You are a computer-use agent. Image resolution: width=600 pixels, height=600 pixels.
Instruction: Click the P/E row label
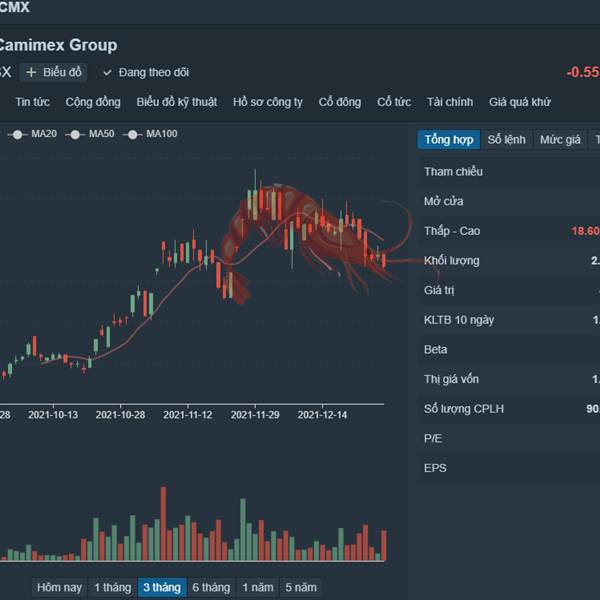point(433,439)
